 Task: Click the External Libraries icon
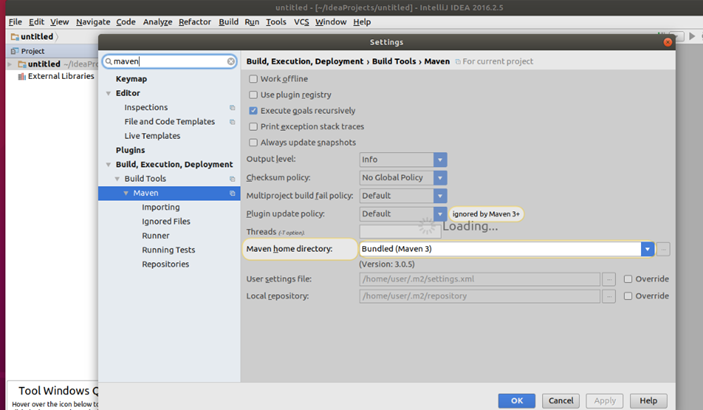click(x=22, y=77)
